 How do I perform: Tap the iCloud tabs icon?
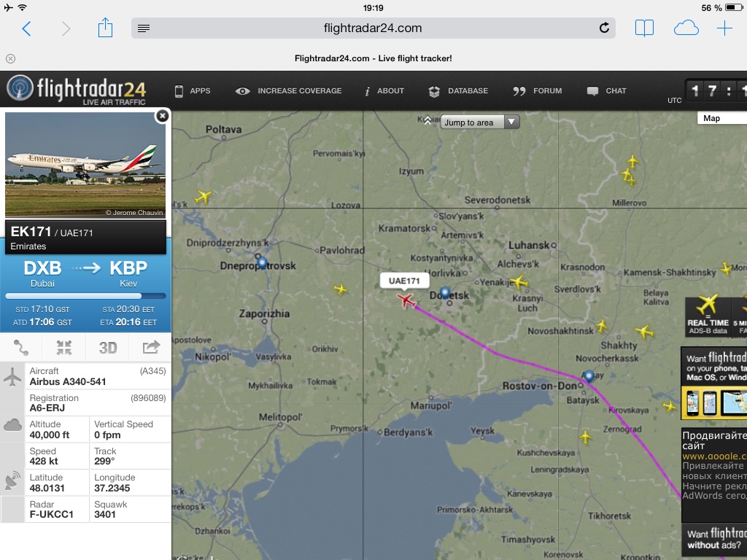pyautogui.click(x=686, y=28)
